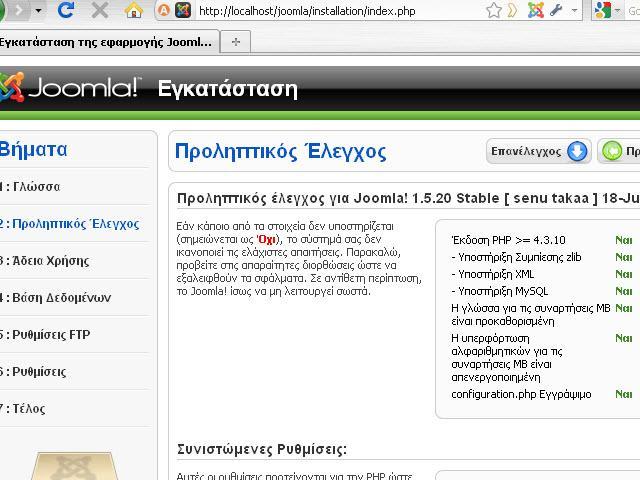This screenshot has width=640, height=480.
Task: Click the Joomla box image in the sidebar
Action: [x=73, y=466]
